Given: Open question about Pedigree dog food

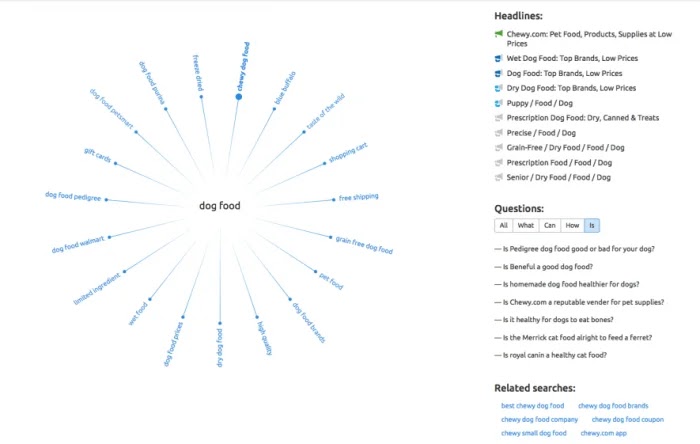Looking at the screenshot, I should 579,249.
